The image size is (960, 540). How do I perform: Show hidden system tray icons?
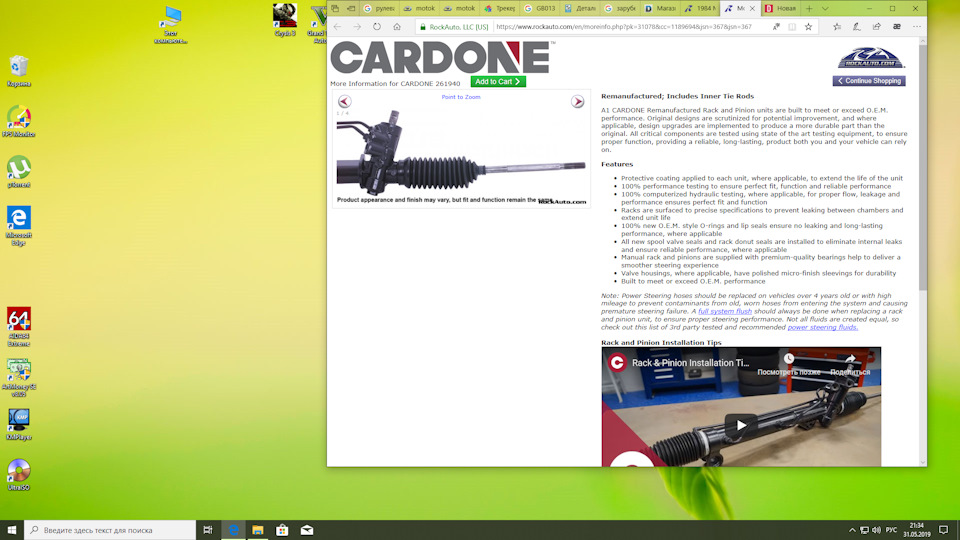pyautogui.click(x=852, y=530)
